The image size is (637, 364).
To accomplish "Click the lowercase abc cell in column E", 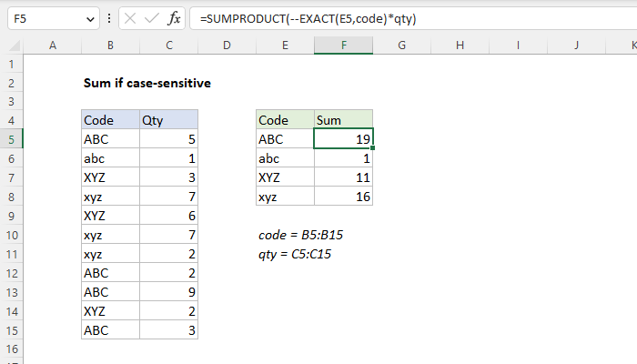I will click(x=285, y=158).
